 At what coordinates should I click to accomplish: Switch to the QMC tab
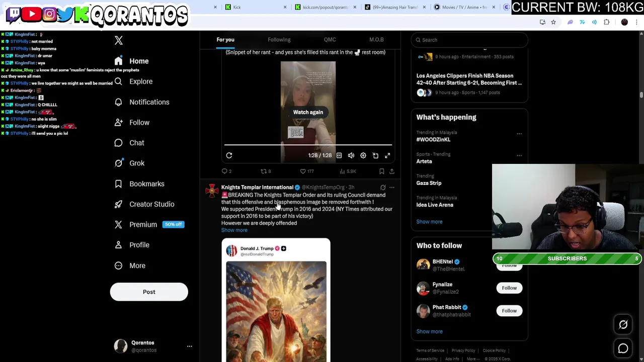(x=330, y=40)
